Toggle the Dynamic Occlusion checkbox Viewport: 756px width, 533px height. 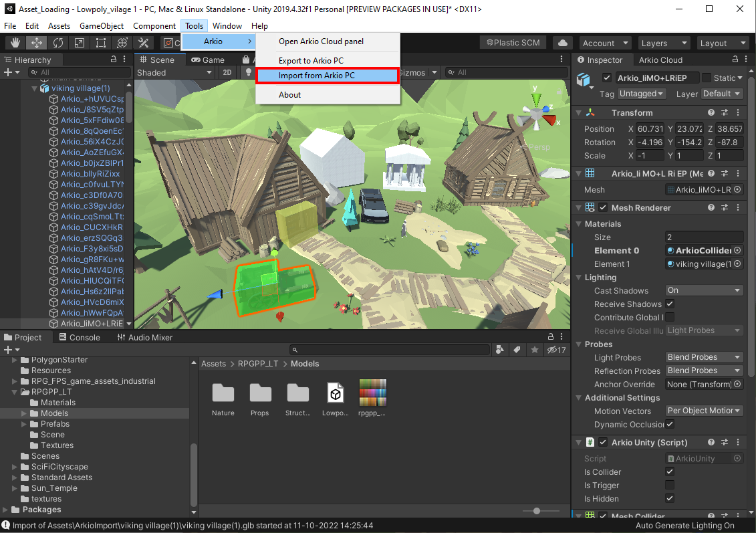click(670, 424)
